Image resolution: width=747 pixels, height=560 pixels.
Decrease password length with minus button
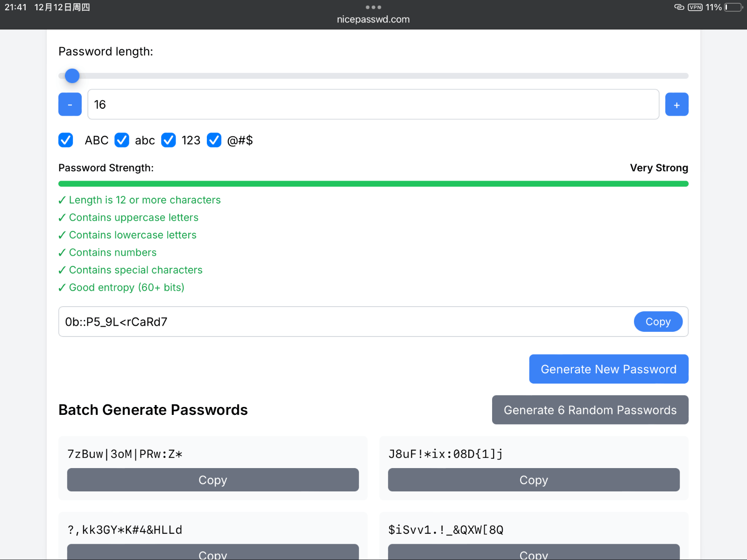[70, 104]
